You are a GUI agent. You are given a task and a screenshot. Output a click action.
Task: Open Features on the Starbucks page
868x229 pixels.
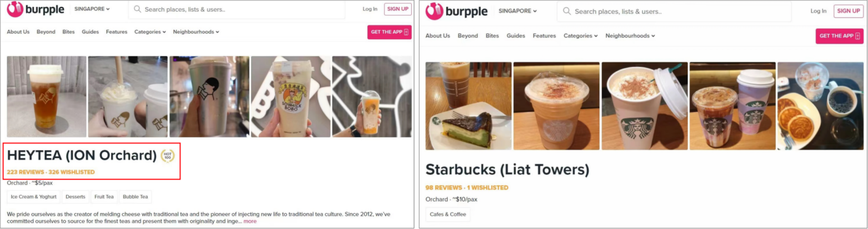coord(544,36)
